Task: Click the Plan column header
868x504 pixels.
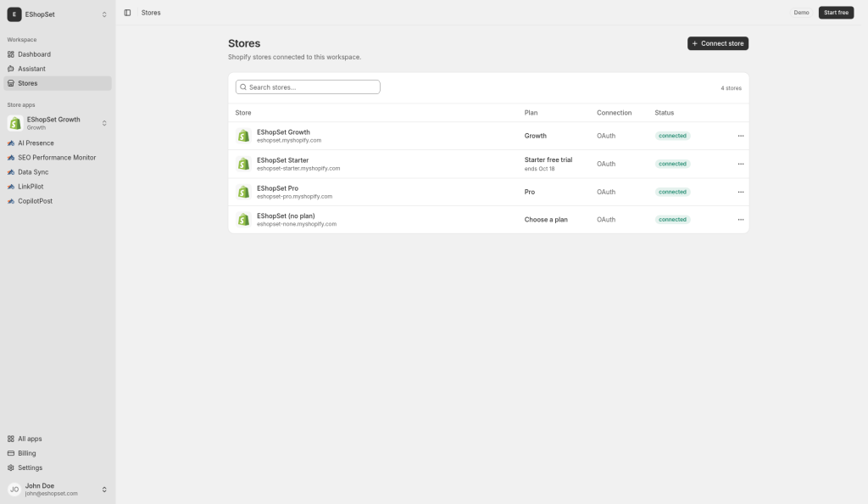Action: 531,113
